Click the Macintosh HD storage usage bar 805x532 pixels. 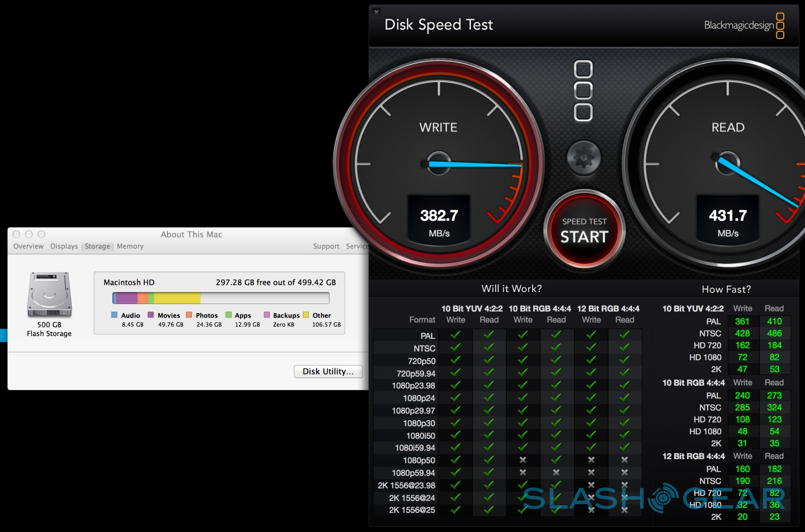pyautogui.click(x=221, y=298)
